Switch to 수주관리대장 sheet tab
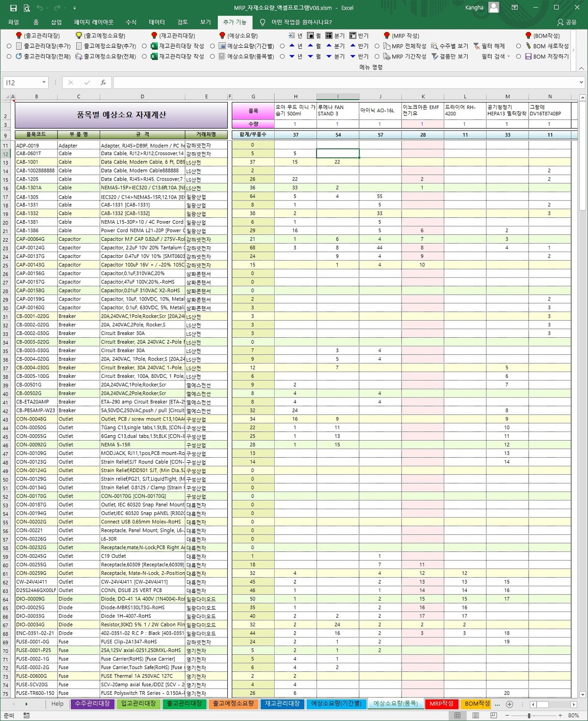The width and height of the screenshot is (588, 721). tap(92, 704)
